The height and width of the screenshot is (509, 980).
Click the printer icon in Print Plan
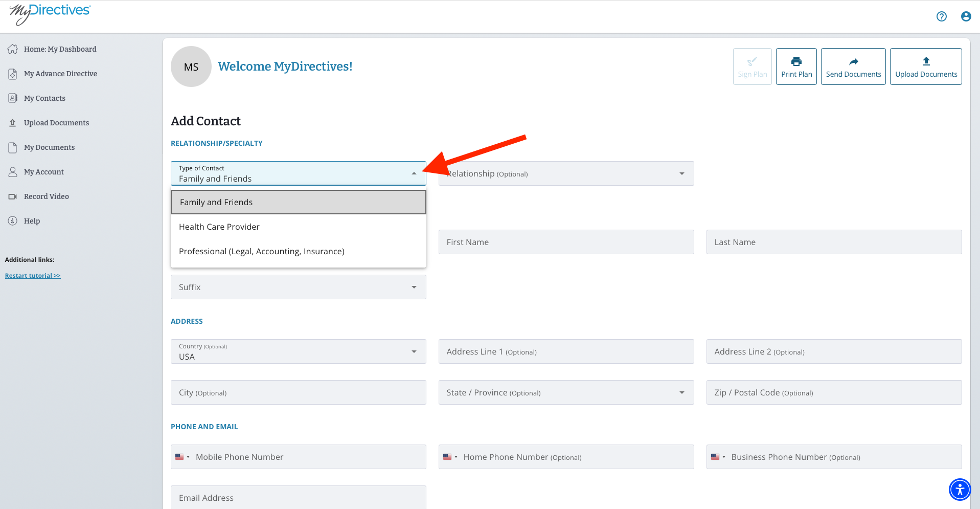point(796,61)
